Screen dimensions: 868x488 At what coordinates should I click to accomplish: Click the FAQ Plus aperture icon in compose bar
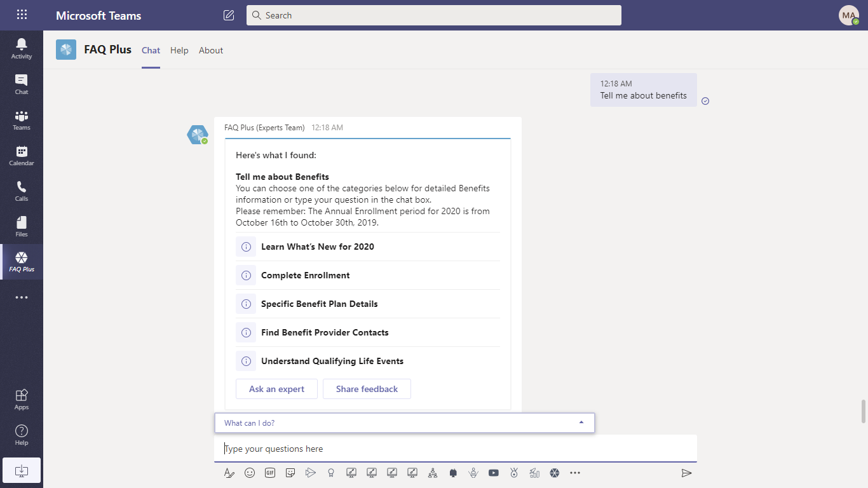point(555,473)
